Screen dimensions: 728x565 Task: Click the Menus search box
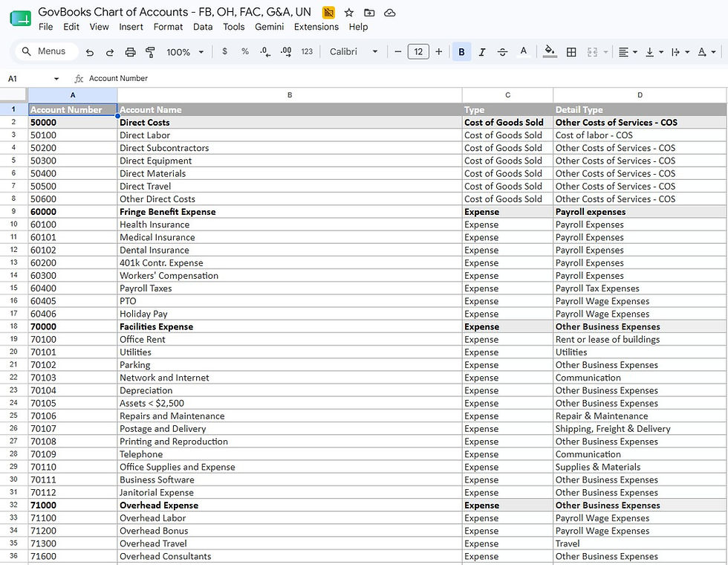46,51
